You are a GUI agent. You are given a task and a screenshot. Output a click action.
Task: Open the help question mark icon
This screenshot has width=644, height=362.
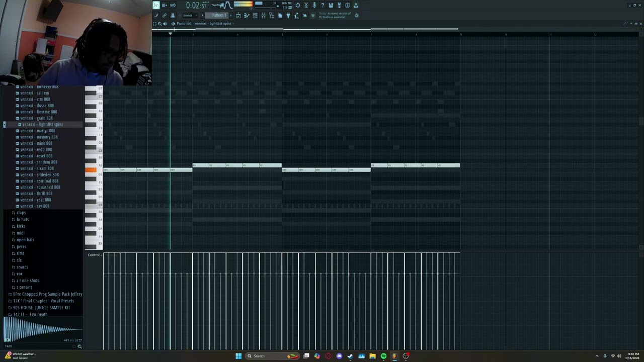click(x=323, y=5)
